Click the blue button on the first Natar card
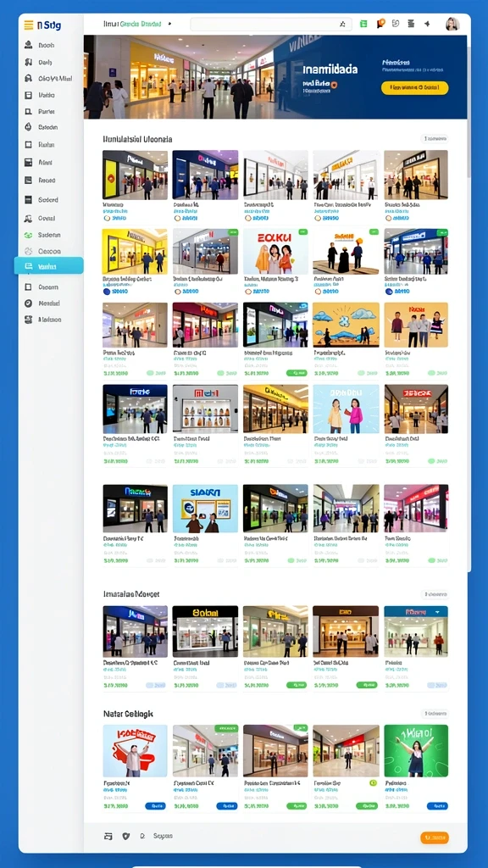This screenshot has width=488, height=868. 156,806
